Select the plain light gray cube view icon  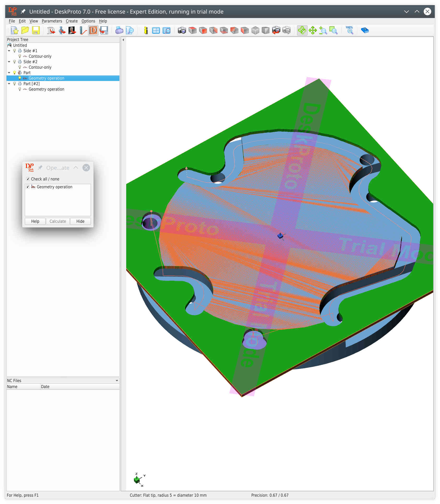click(x=255, y=31)
